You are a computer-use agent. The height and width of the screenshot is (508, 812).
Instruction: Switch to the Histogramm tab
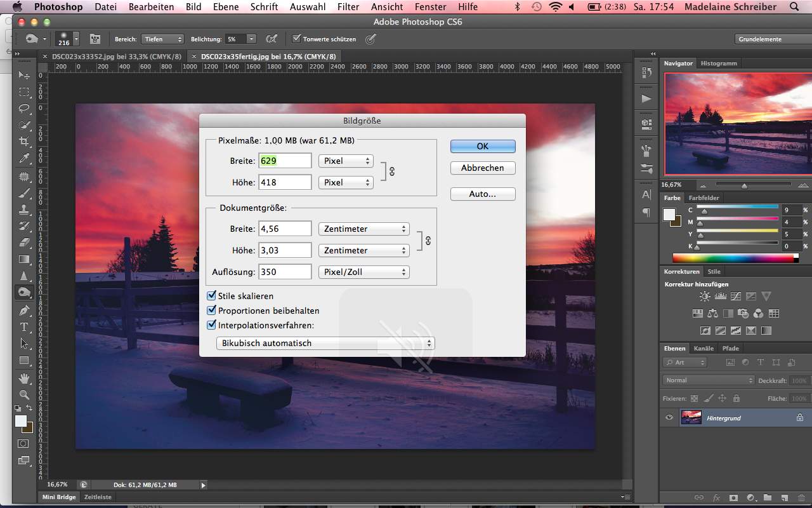tap(719, 63)
